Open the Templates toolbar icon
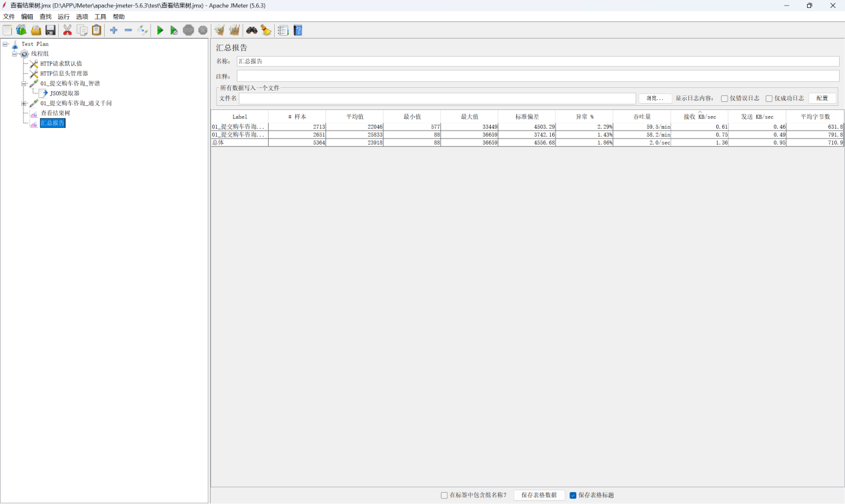The height and width of the screenshot is (504, 845). coord(21,30)
